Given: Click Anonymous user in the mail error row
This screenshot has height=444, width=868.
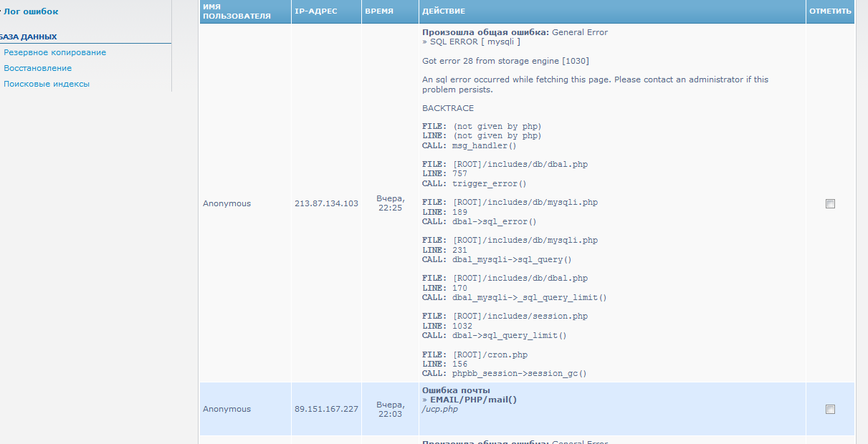Looking at the screenshot, I should point(226,409).
